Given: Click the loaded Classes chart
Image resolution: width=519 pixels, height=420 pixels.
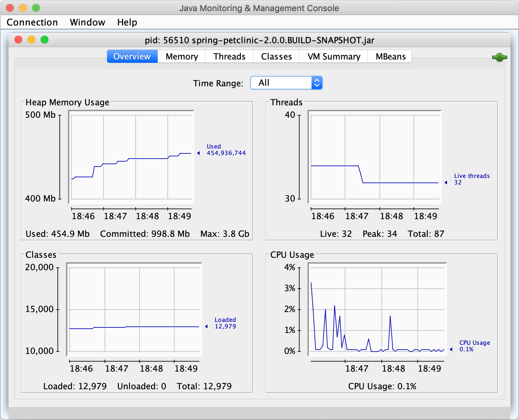Looking at the screenshot, I should (134, 309).
